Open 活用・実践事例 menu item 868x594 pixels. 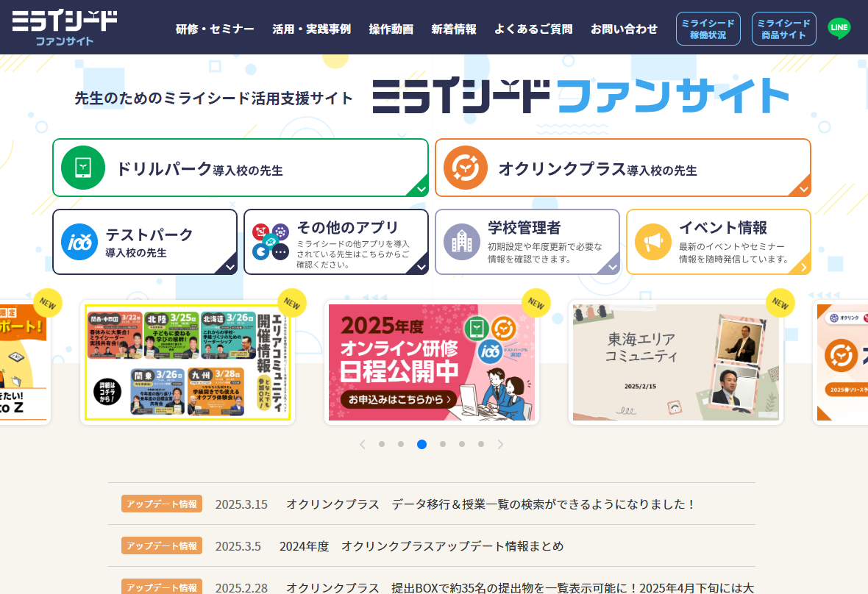pyautogui.click(x=312, y=29)
